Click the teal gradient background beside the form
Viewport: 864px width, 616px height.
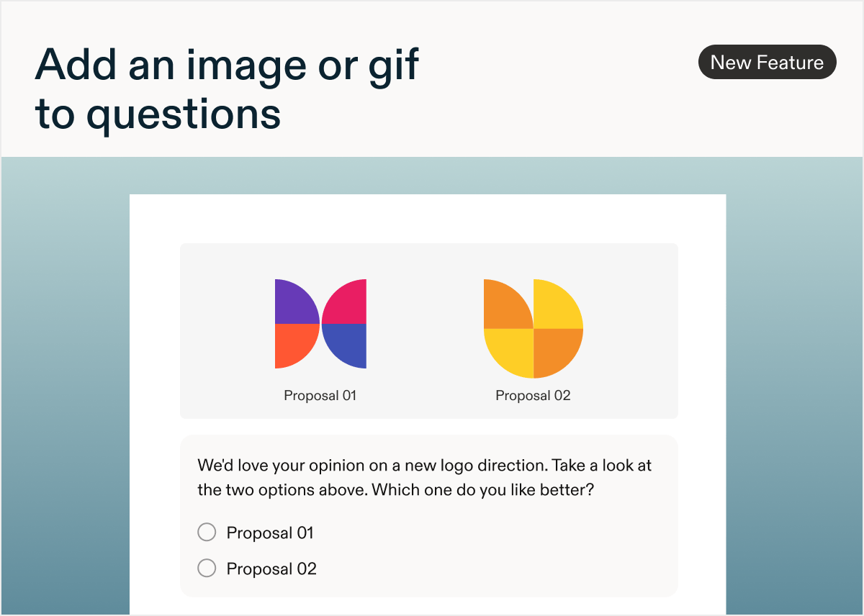pyautogui.click(x=65, y=389)
